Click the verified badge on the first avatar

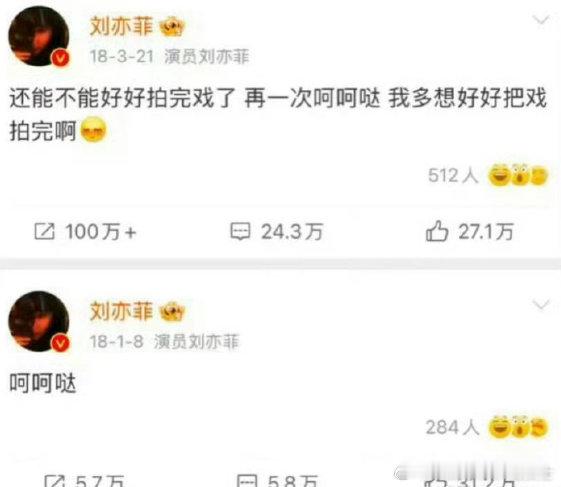point(61,58)
